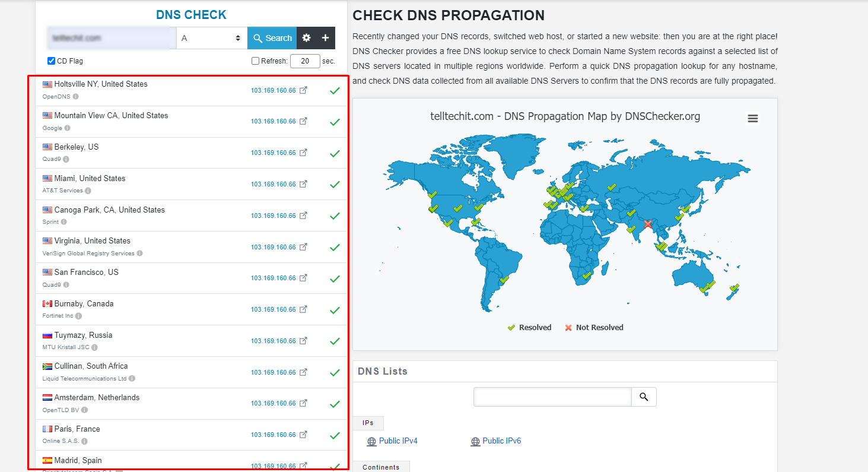Screen dimensions: 868x472
Task: Click the plus icon to add custom server
Action: [325, 37]
